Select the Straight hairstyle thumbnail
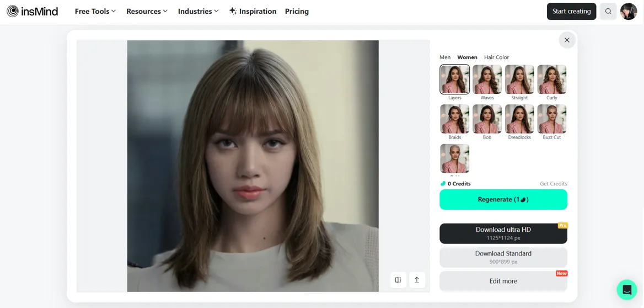 click(519, 79)
